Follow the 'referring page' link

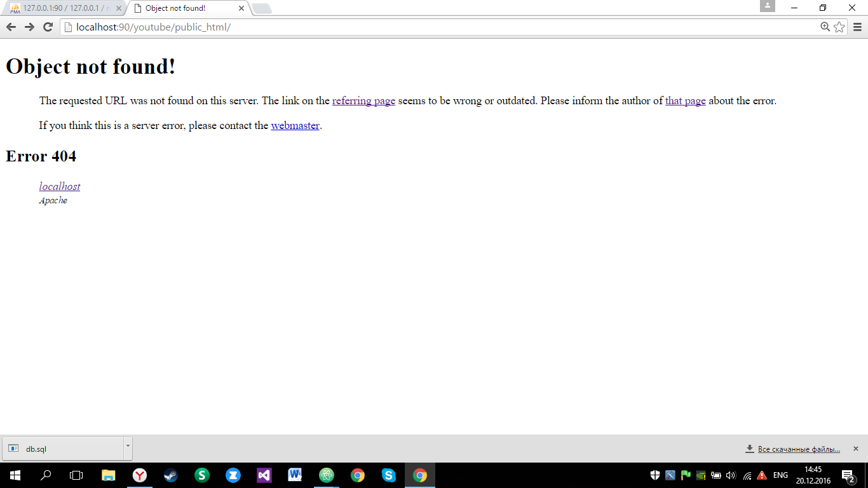click(x=363, y=100)
